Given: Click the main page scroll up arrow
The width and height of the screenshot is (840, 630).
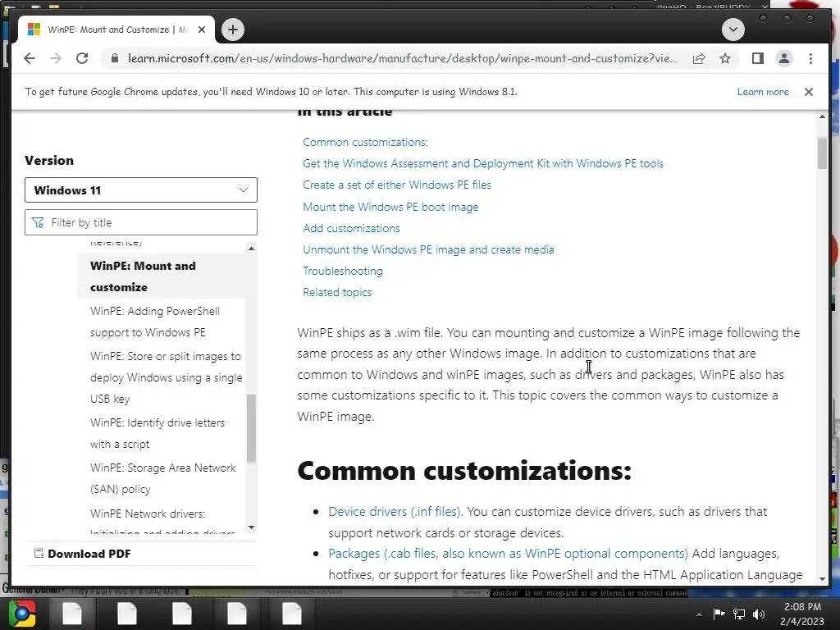Looking at the screenshot, I should coord(822,116).
